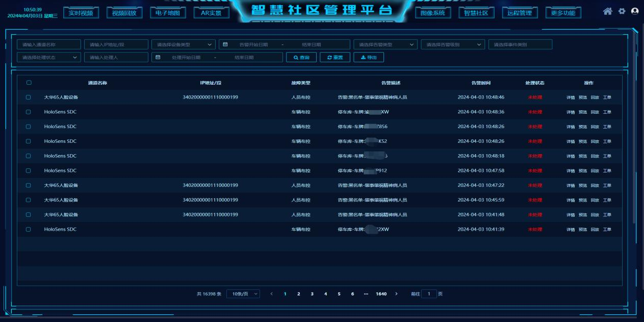Click the calendar icon beside 告警开始日期
This screenshot has height=322, width=644.
pyautogui.click(x=225, y=44)
